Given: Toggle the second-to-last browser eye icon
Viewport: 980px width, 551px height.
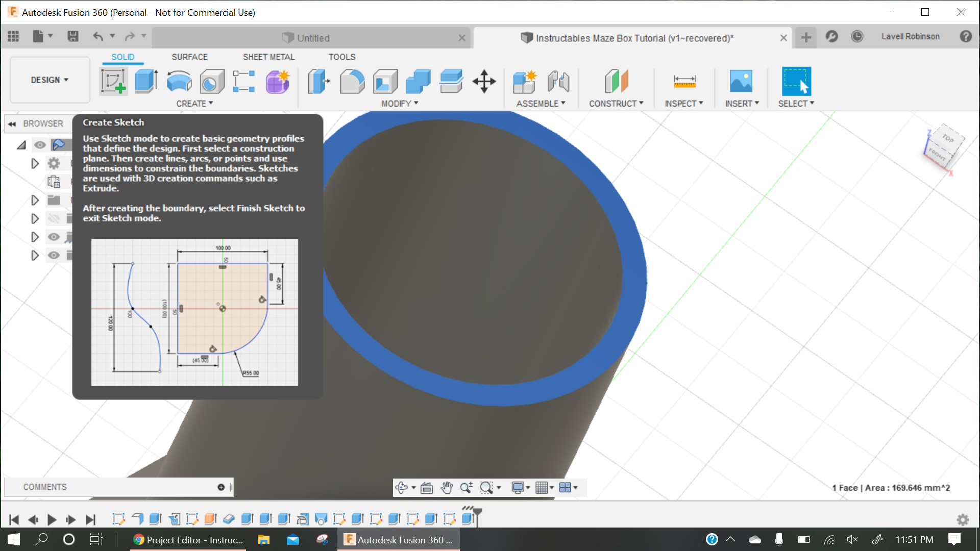Looking at the screenshot, I should [54, 237].
